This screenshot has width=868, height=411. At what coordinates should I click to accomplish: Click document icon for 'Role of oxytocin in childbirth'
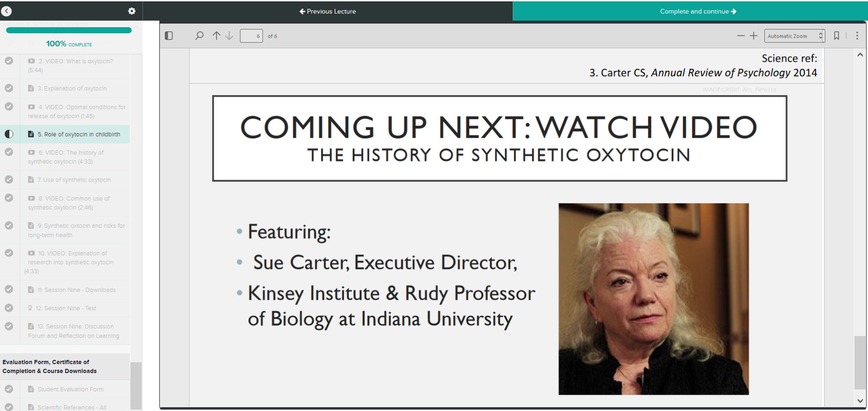(31, 134)
